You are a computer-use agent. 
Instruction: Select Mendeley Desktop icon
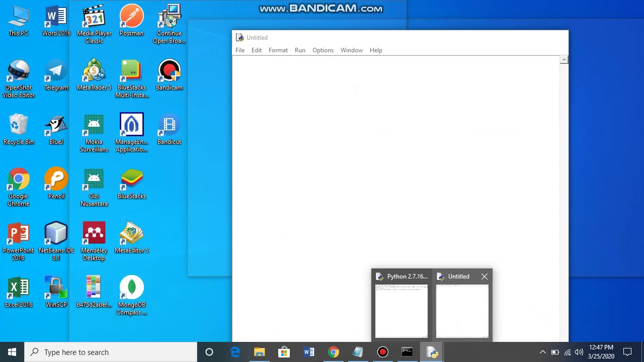click(x=94, y=242)
